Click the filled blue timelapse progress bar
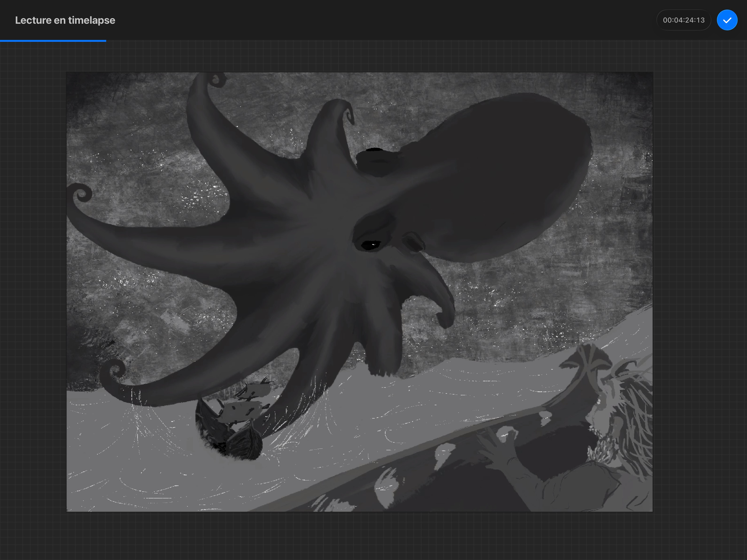This screenshot has width=747, height=560. click(x=53, y=41)
